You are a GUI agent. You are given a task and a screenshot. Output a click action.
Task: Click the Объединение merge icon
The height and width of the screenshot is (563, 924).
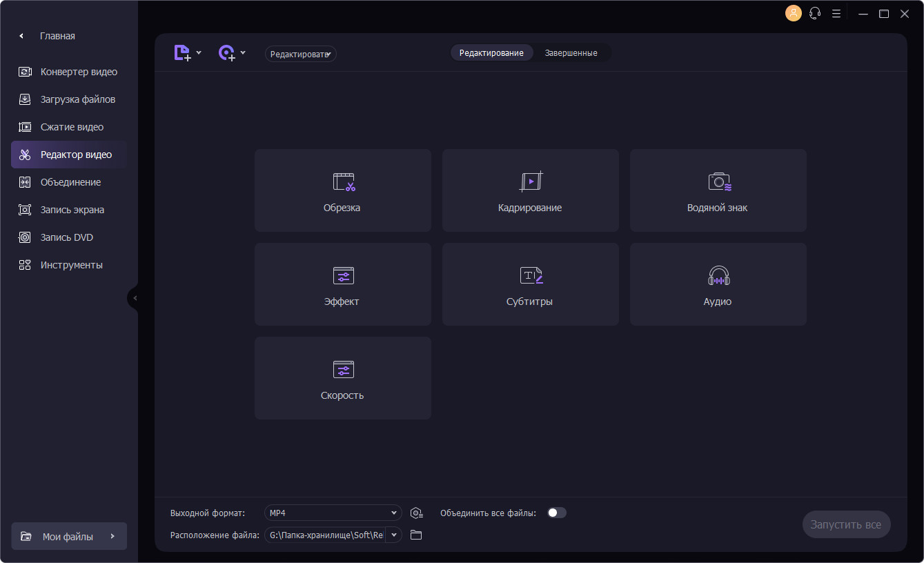[25, 182]
